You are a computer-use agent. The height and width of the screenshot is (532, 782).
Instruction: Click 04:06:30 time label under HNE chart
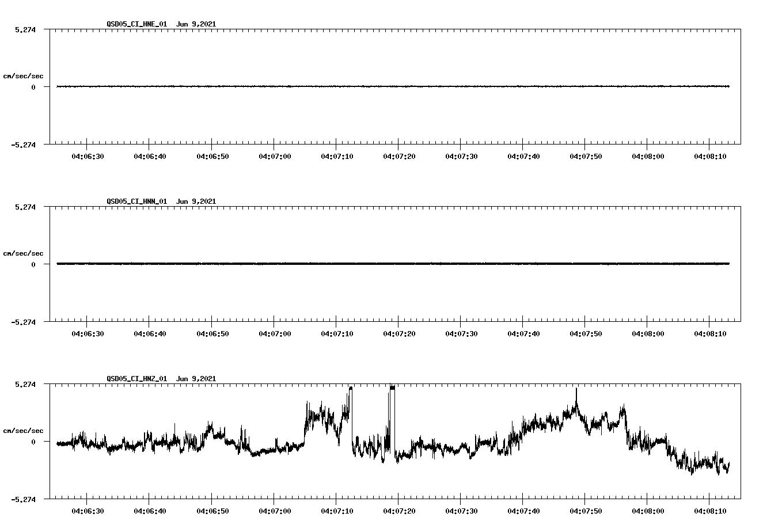[88, 157]
